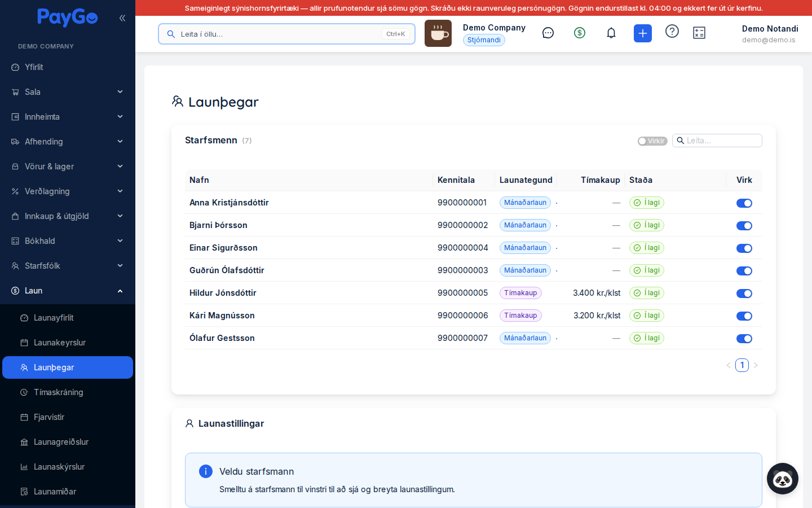Expand the Innheimta sidebar section

[68, 117]
